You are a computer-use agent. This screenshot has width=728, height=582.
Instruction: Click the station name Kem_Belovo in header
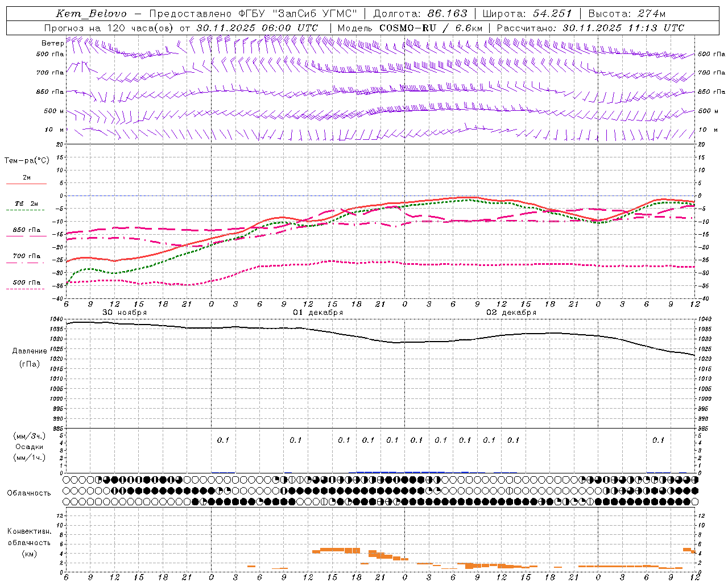[91, 14]
